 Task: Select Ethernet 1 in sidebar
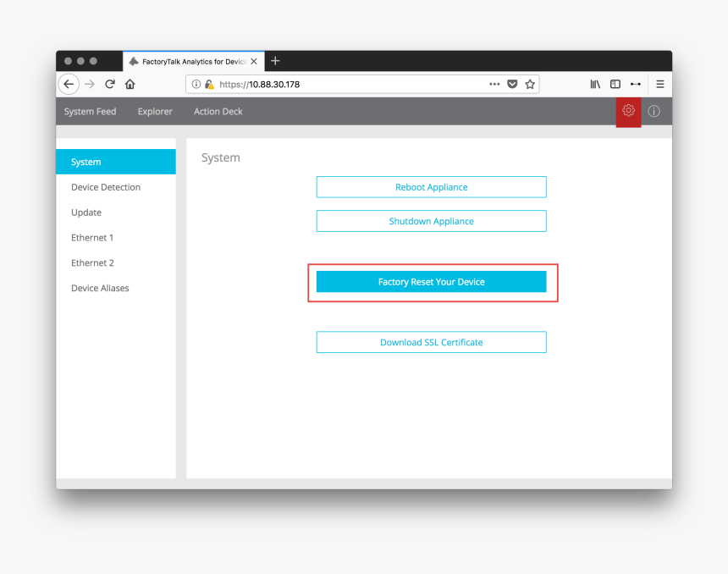(116, 237)
